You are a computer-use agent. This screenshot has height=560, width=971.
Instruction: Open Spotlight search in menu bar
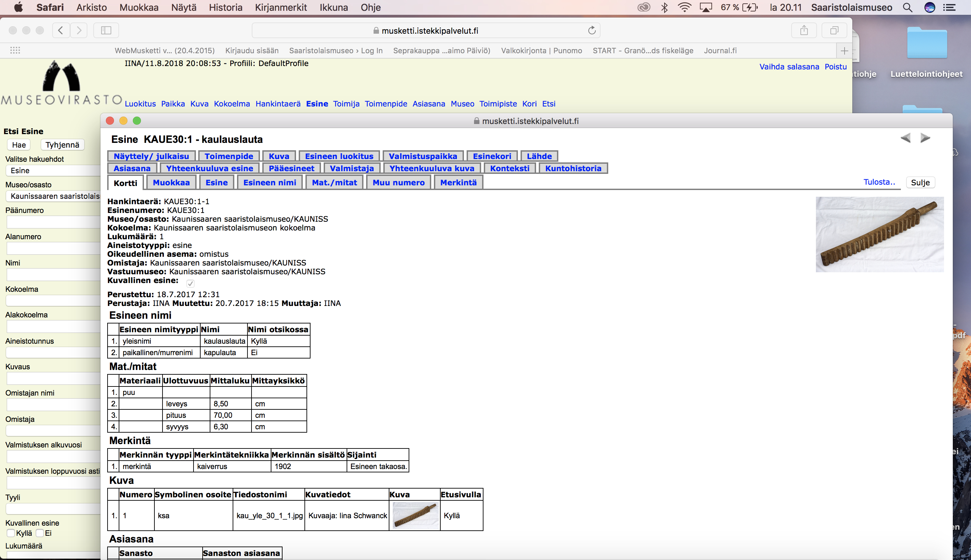(x=908, y=7)
